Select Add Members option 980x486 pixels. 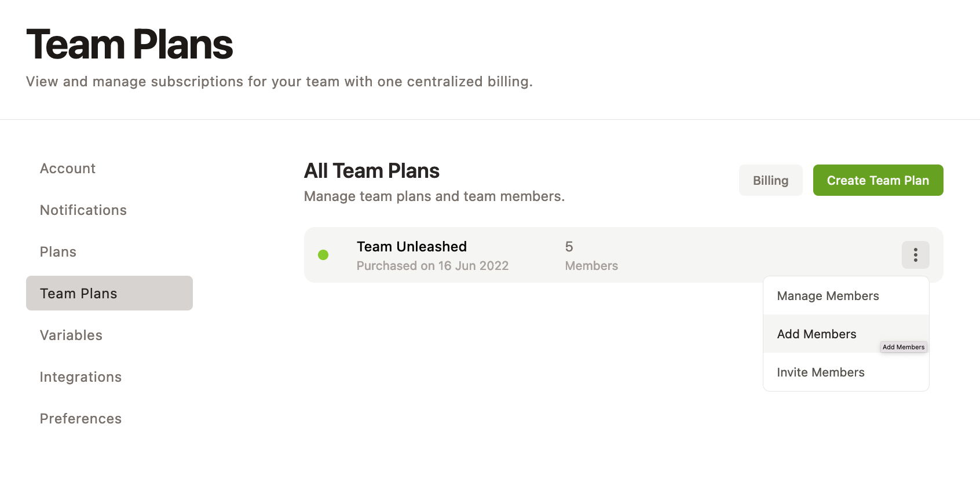click(x=817, y=334)
